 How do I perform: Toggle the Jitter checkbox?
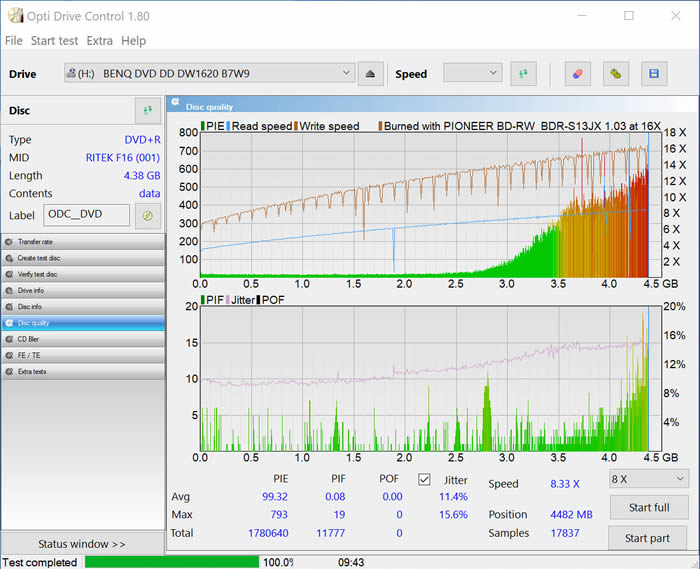pyautogui.click(x=424, y=479)
